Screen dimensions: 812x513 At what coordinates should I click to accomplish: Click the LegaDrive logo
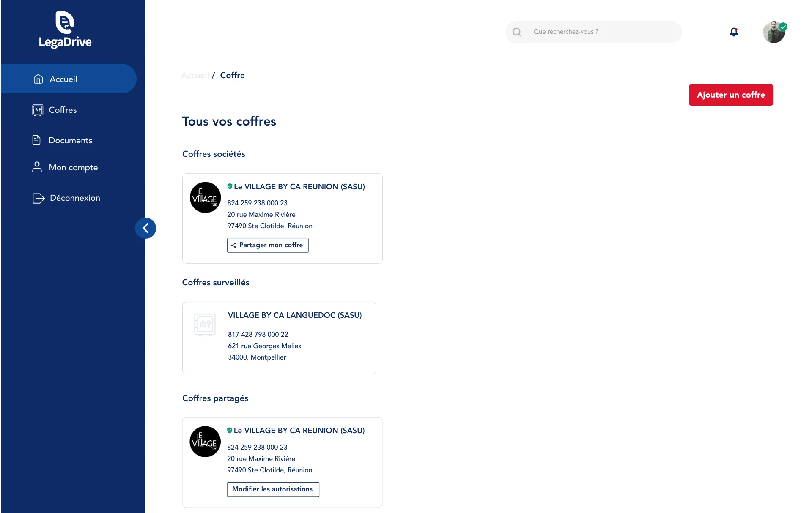click(65, 30)
